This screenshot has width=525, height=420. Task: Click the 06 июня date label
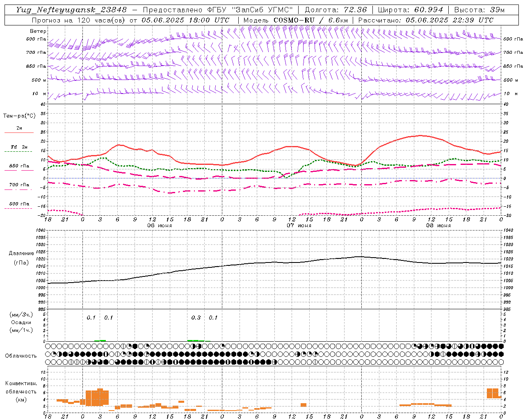[160, 226]
